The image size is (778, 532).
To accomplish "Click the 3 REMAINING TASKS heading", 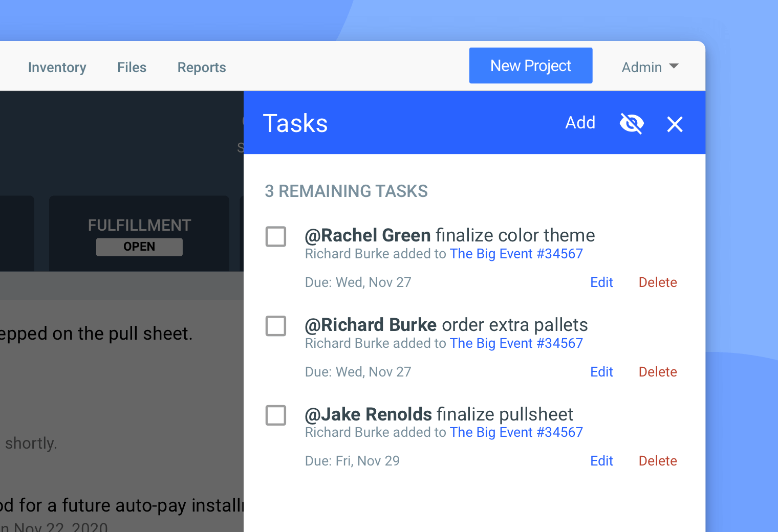I will tap(346, 191).
